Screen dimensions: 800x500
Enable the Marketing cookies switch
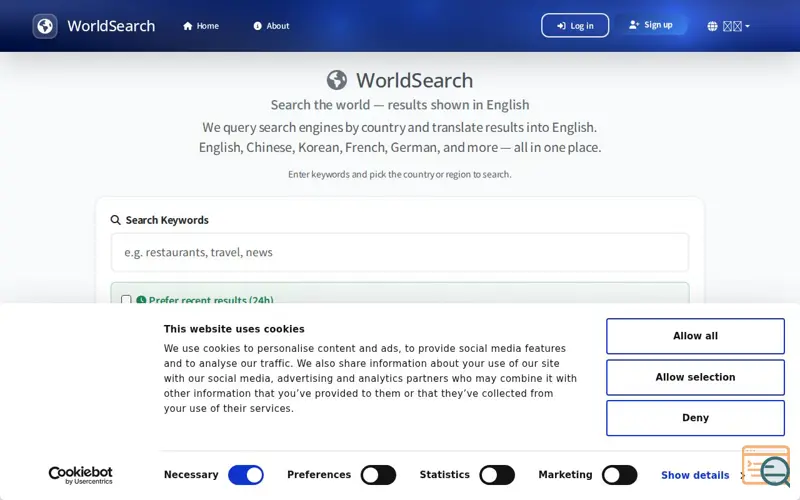pos(619,475)
